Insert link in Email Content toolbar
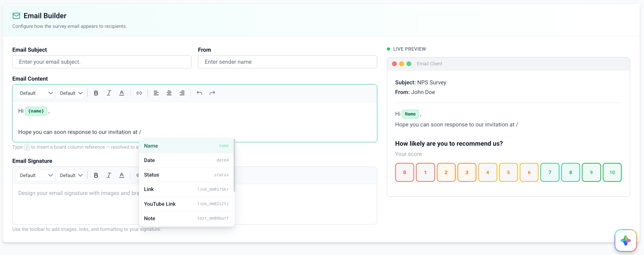The height and width of the screenshot is (255, 644). (139, 93)
